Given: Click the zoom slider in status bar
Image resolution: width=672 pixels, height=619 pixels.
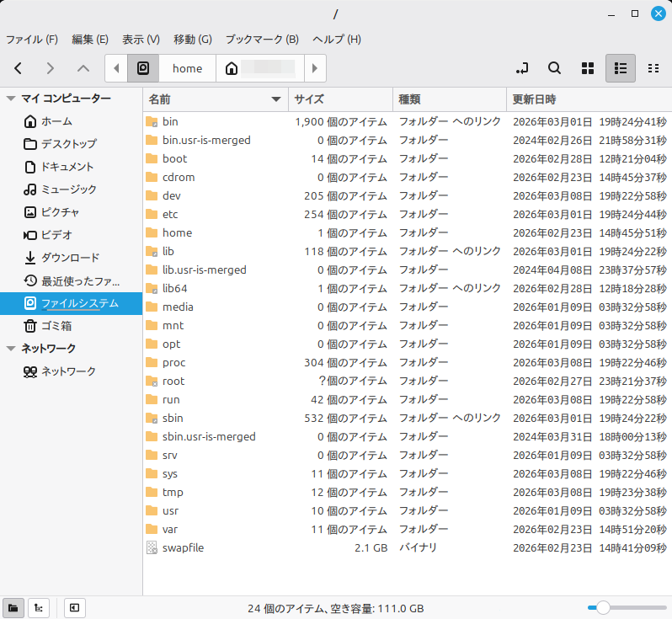Looking at the screenshot, I should click(603, 607).
